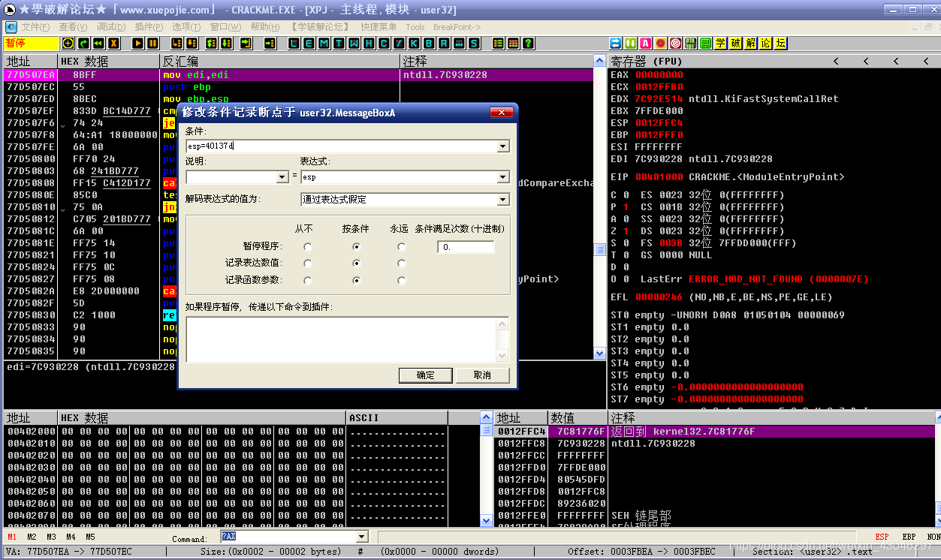This screenshot has height=560, width=941.
Task: Set 记录表达数值 to 从不
Action: 308,263
